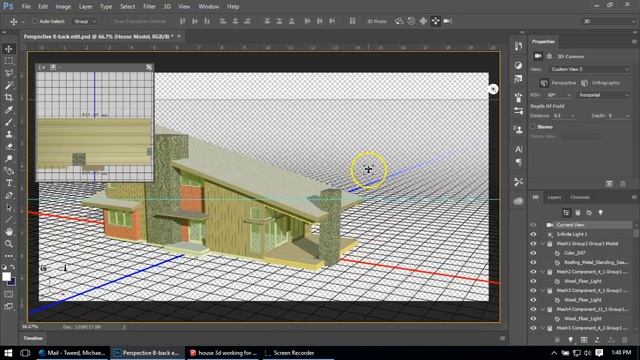The image size is (640, 360).
Task: Click the Slide 3D object mode icon
Action: (x=436, y=21)
